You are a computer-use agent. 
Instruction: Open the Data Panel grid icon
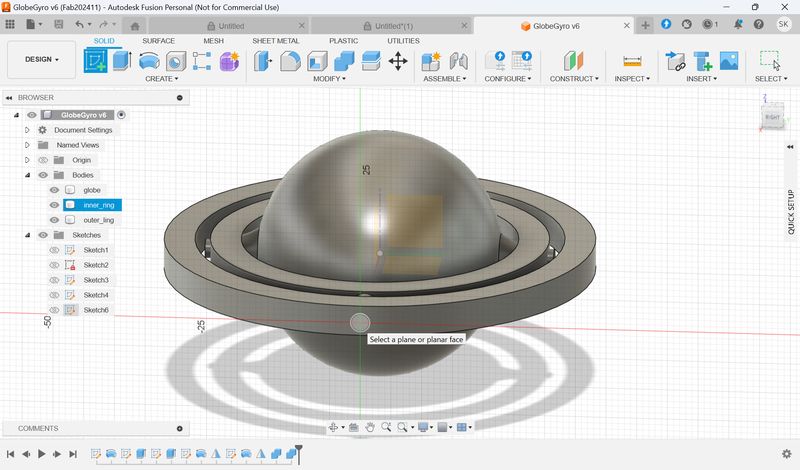click(10, 24)
